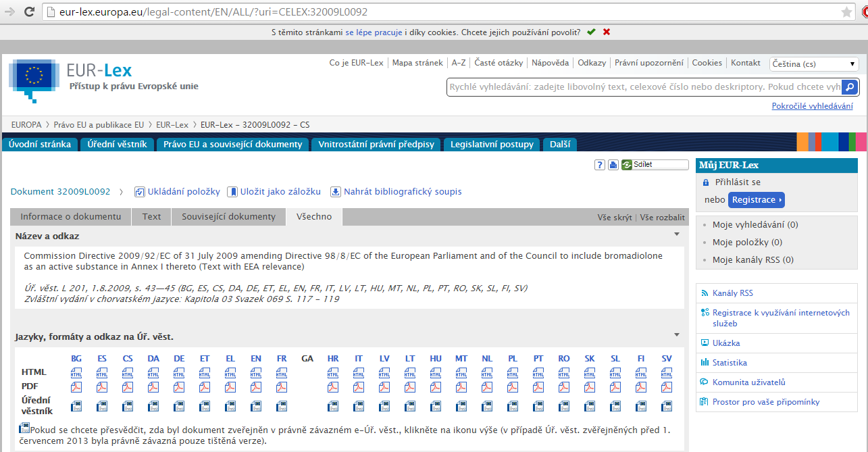The height and width of the screenshot is (452, 868).
Task: Download the PDF in SK
Action: point(590,387)
